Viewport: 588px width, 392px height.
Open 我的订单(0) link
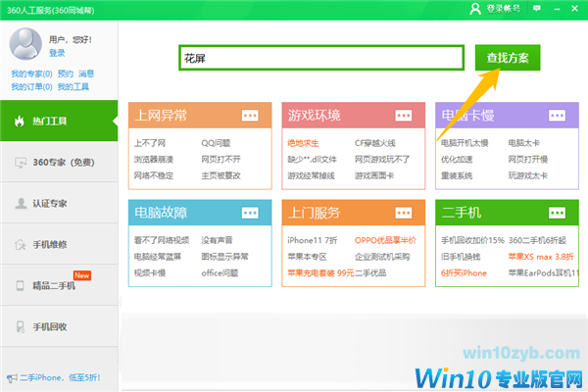coord(31,87)
